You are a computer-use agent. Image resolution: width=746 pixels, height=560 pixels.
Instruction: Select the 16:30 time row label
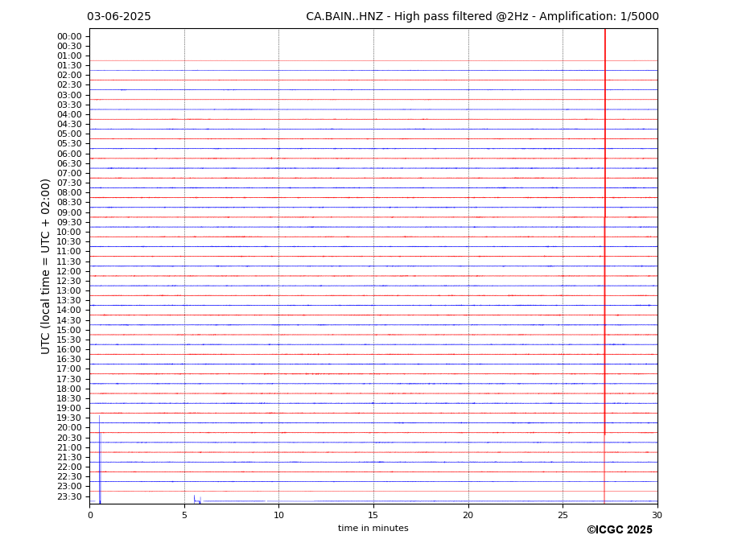[69, 359]
